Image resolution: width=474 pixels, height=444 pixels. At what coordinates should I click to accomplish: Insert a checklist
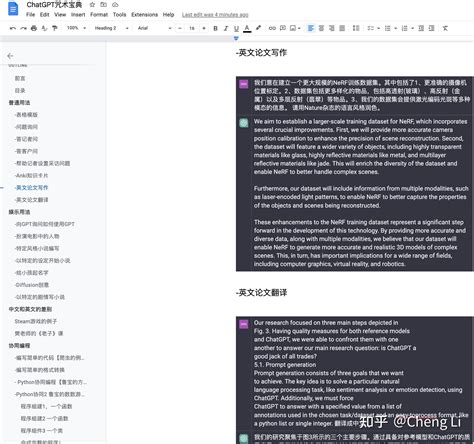coord(370,28)
